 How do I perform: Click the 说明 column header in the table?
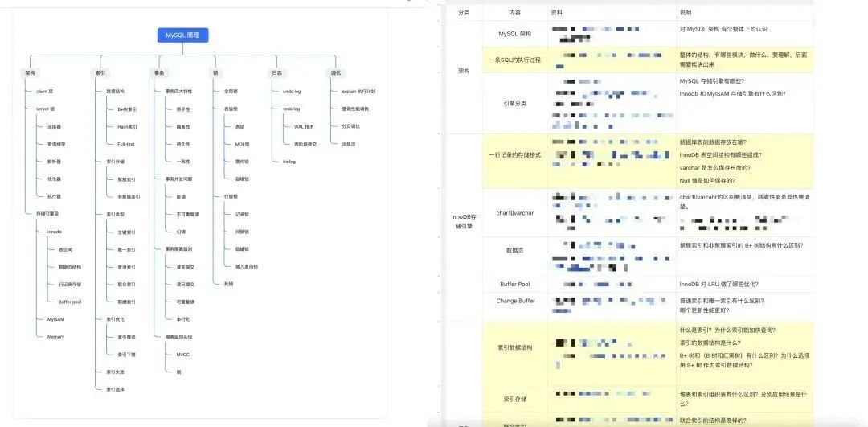[685, 12]
